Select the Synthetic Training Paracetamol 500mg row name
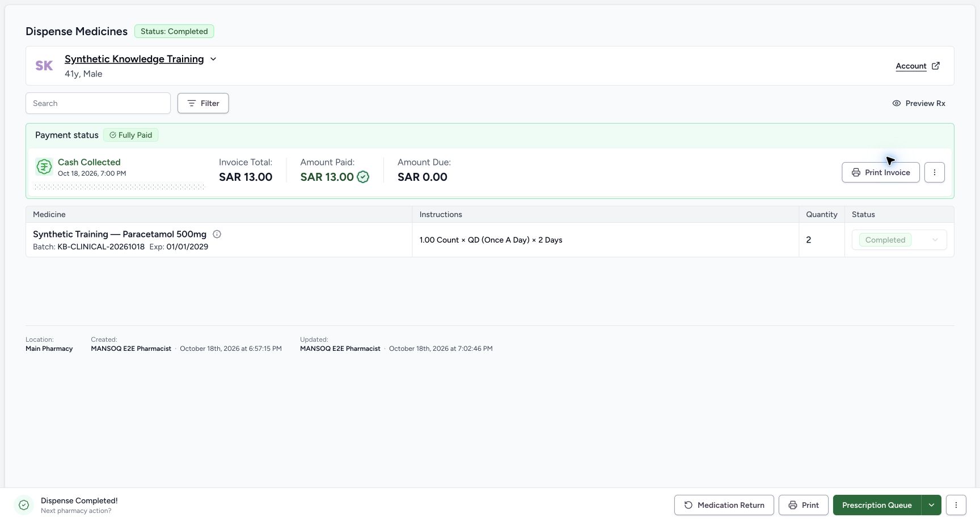Screen dimensions: 980x522 120,234
